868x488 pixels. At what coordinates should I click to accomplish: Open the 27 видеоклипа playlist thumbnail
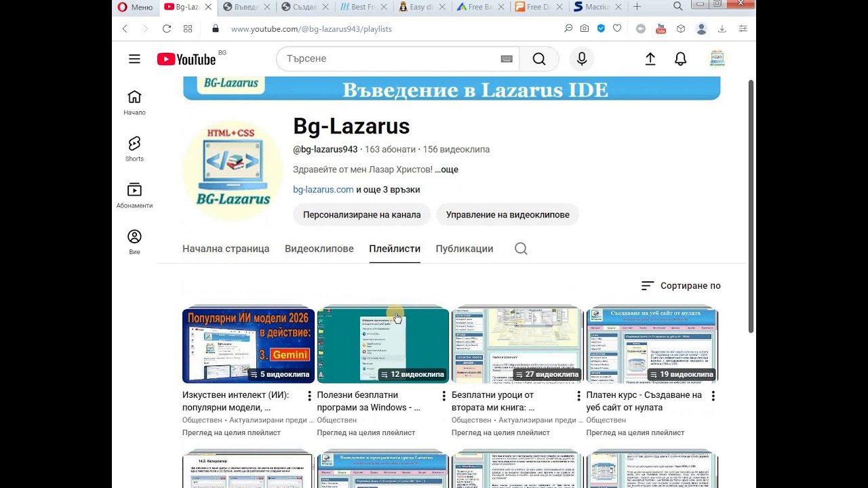pyautogui.click(x=517, y=346)
